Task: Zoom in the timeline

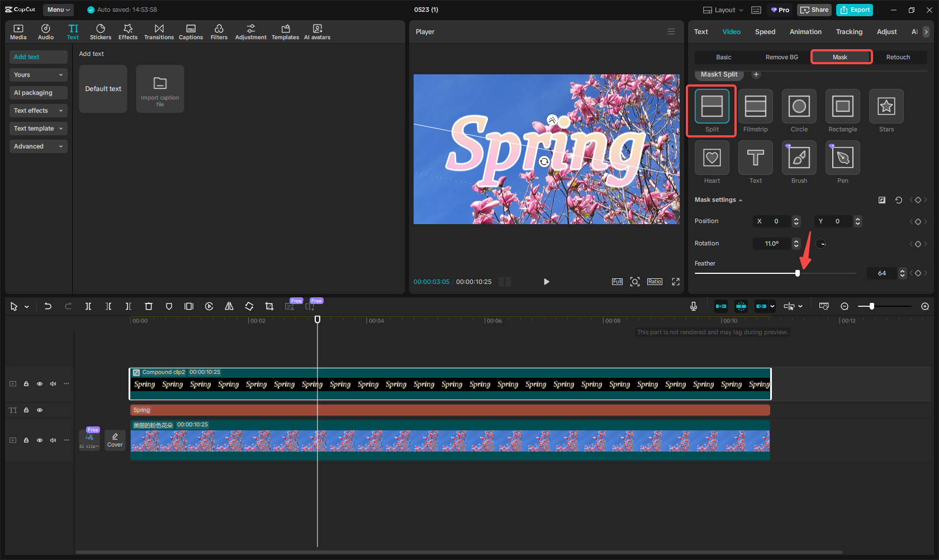Action: click(x=925, y=306)
